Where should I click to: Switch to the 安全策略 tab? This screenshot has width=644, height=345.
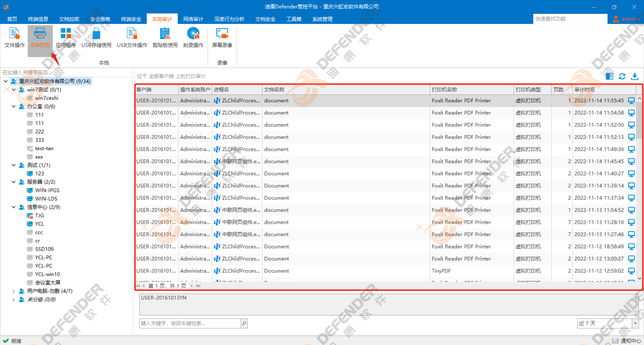[100, 19]
